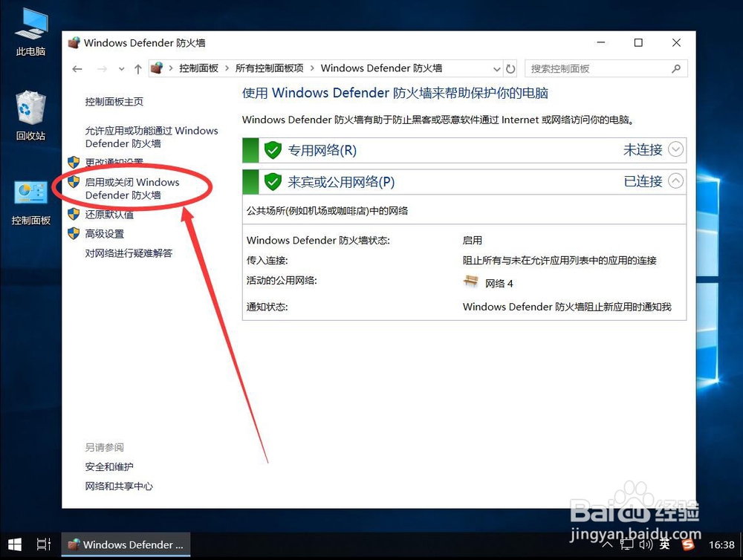743x560 pixels.
Task: Click the search magnifier icon
Action: click(x=676, y=68)
